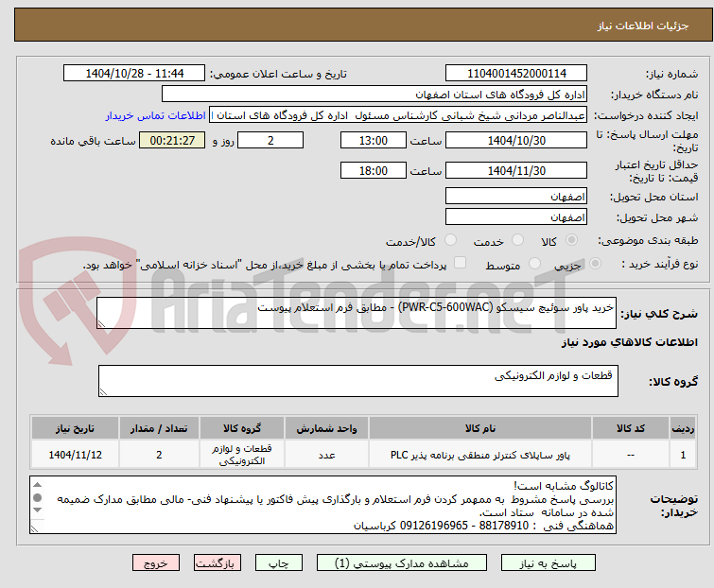
Task: Click scroll up arrow in buyer notes box
Action: click(x=37, y=485)
